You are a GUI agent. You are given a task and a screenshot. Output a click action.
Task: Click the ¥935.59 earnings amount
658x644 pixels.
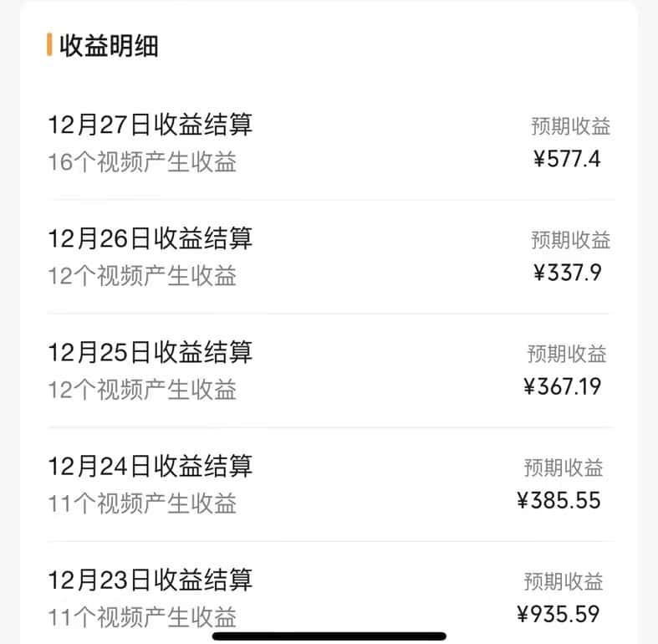tap(559, 615)
